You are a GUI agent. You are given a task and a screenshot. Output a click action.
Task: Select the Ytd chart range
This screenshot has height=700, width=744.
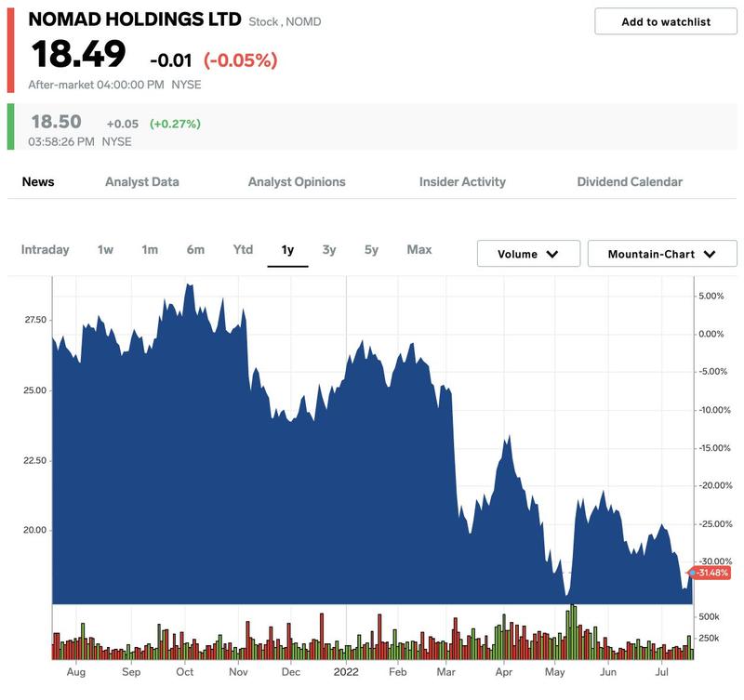click(243, 249)
